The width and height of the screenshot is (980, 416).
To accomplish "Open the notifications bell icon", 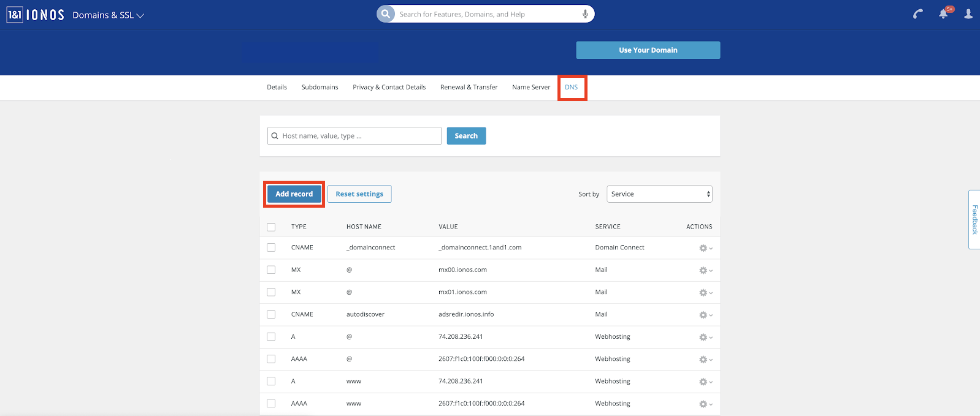I will point(944,14).
